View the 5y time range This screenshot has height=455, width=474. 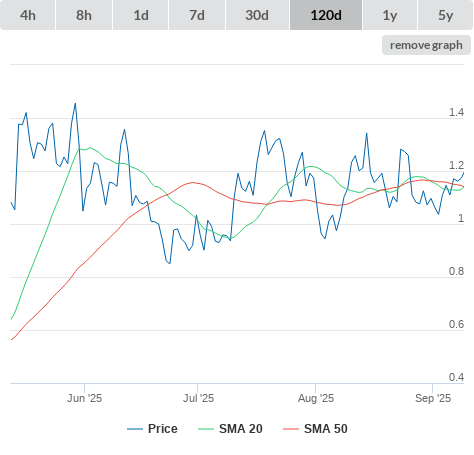pyautogui.click(x=445, y=15)
